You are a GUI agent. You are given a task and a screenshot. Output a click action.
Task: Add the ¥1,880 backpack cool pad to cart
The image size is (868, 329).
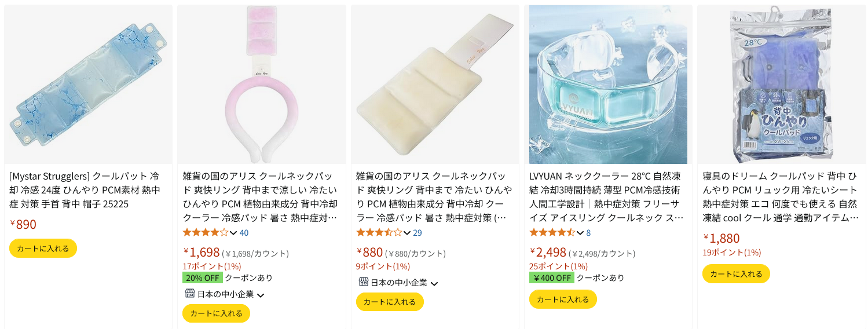click(736, 274)
